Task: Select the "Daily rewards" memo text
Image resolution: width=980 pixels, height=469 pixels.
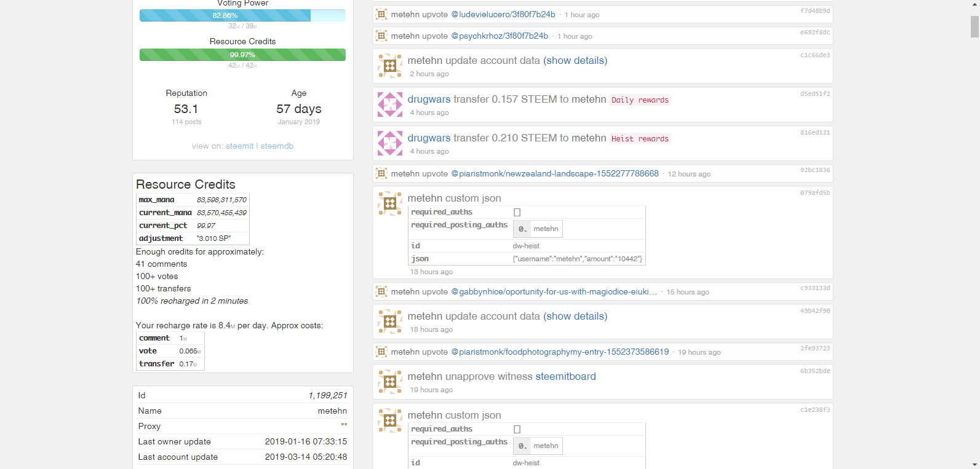Action: coord(640,100)
